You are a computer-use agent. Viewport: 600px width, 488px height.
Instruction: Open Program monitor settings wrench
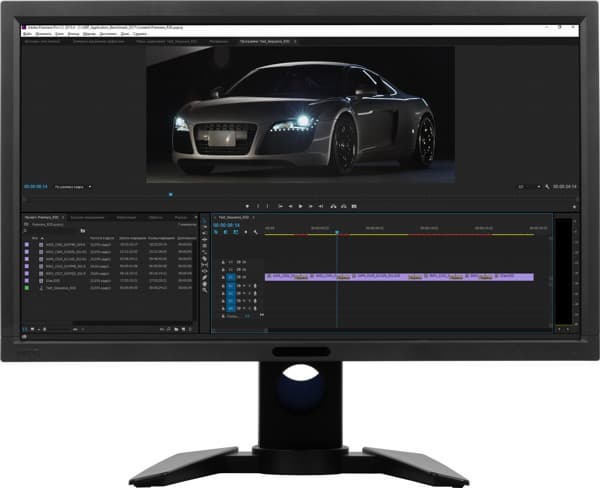click(547, 187)
